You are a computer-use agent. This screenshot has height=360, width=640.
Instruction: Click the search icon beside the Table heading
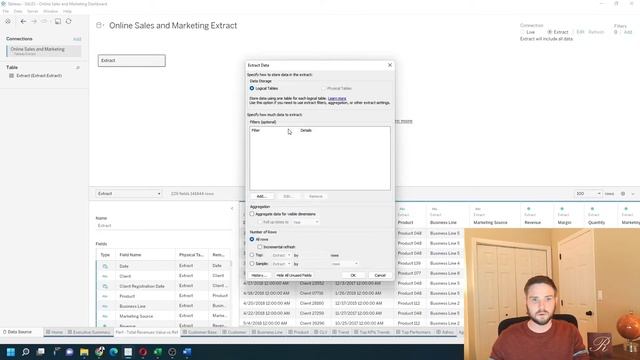pyautogui.click(x=78, y=67)
